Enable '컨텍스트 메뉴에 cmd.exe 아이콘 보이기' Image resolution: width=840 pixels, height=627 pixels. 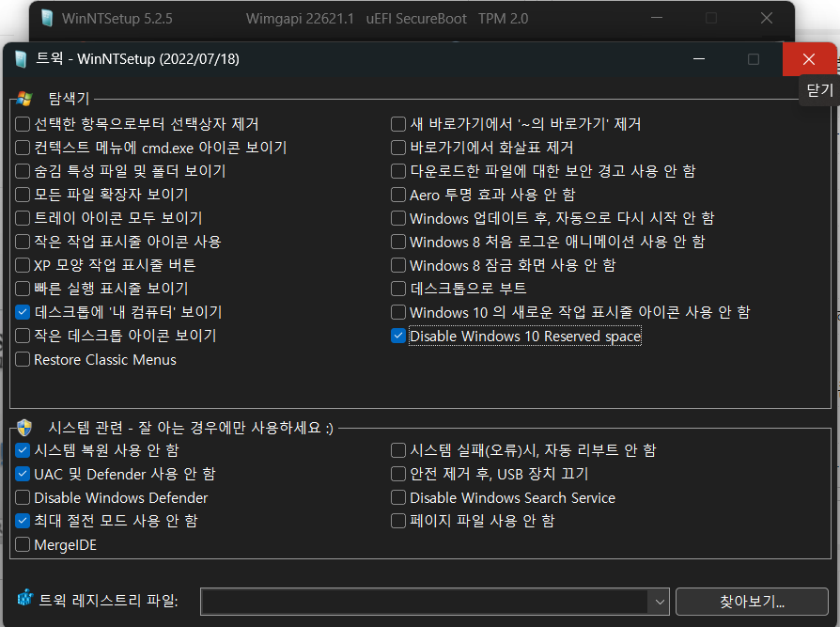[23, 148]
